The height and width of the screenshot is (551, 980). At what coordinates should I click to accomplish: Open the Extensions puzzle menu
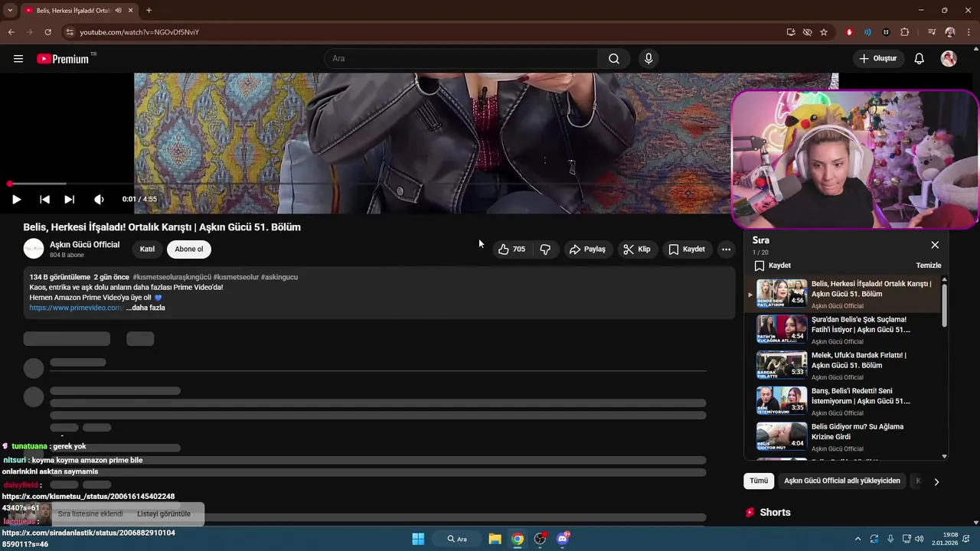click(905, 32)
